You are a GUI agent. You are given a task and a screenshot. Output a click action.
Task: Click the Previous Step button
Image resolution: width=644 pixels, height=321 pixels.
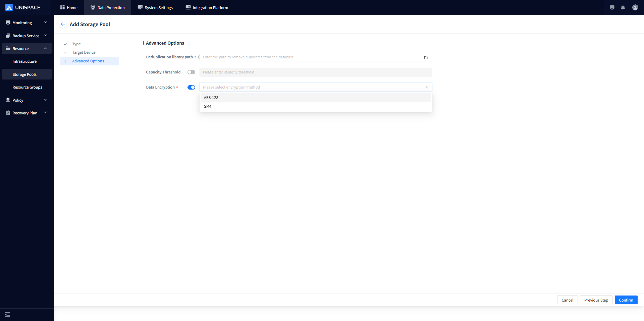tap(596, 300)
